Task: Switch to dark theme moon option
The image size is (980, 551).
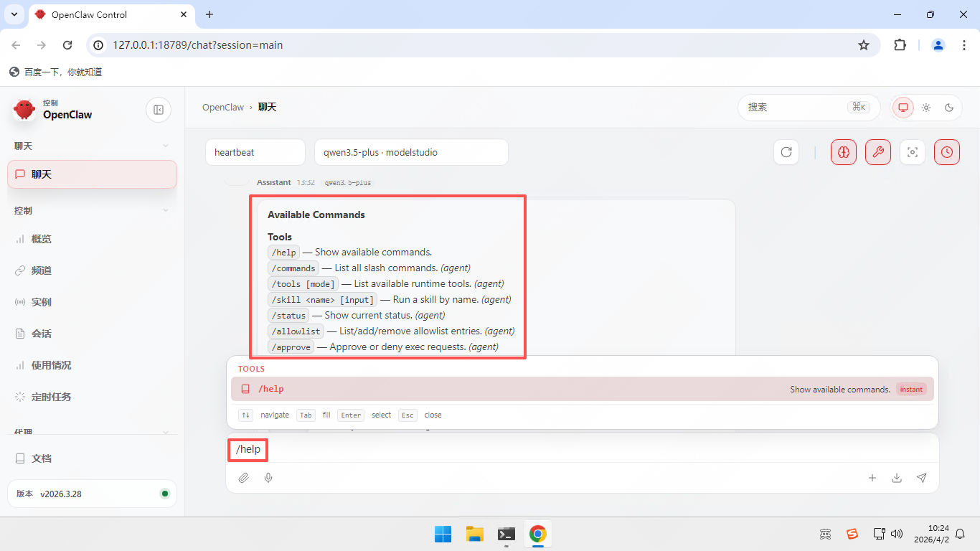Action: point(949,108)
